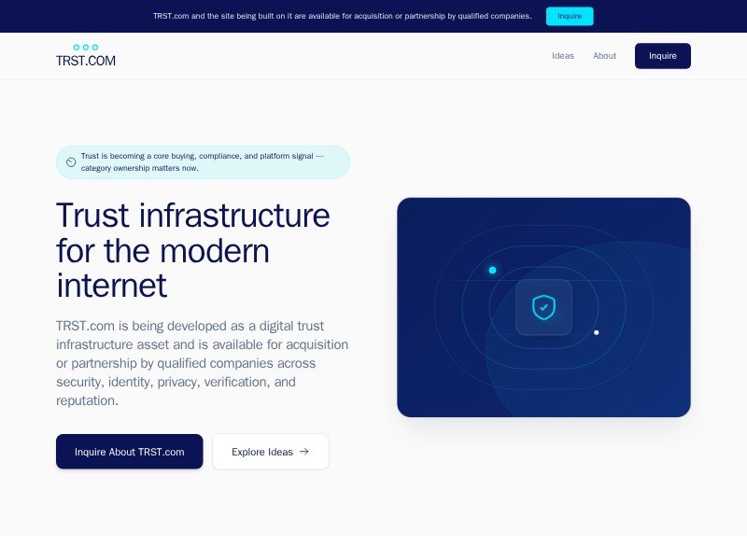Click the round icon in the trust signal badge

[x=71, y=162]
